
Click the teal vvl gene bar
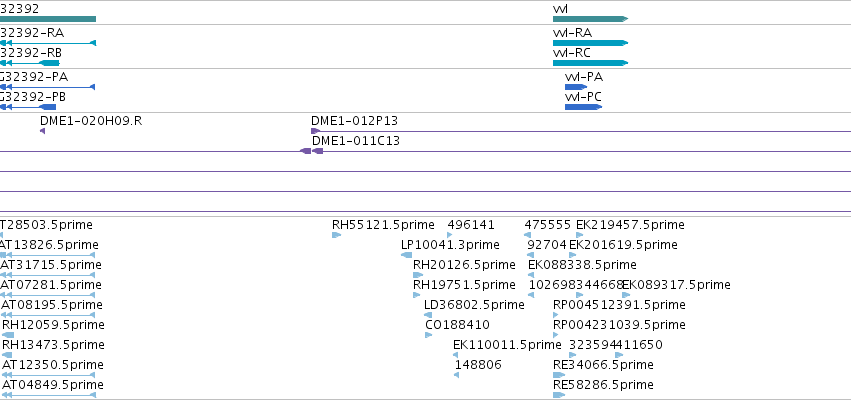click(590, 19)
